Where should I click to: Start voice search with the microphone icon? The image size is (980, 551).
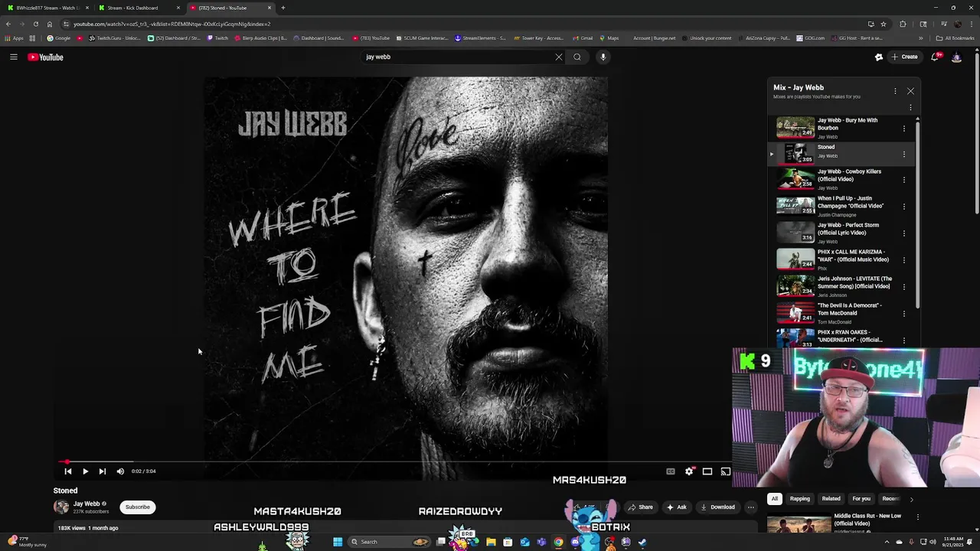603,57
